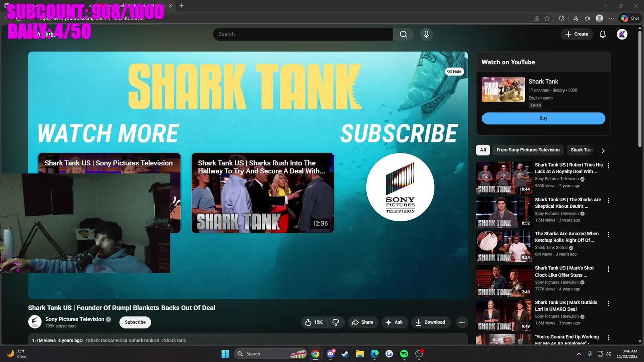Viewport: 644px width, 362px height.
Task: Share this video
Action: pyautogui.click(x=362, y=322)
